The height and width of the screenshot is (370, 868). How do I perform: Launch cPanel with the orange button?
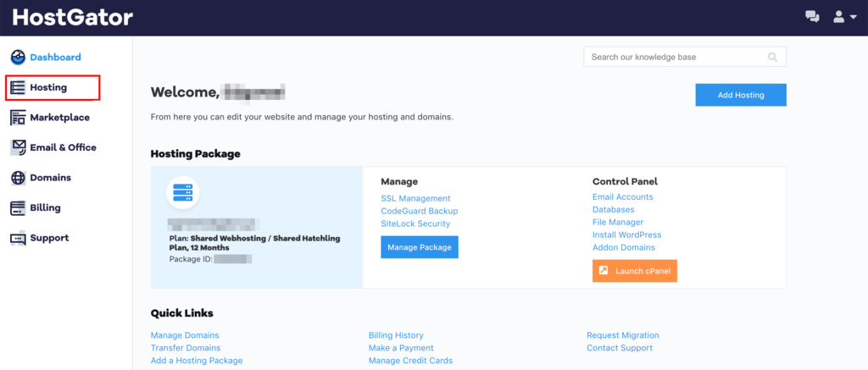pyautogui.click(x=634, y=271)
